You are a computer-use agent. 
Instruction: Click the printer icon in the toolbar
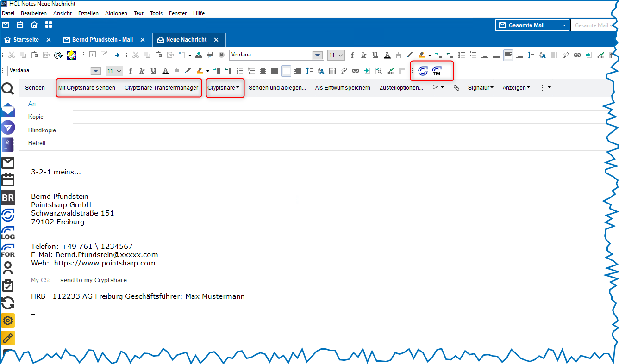(x=210, y=55)
